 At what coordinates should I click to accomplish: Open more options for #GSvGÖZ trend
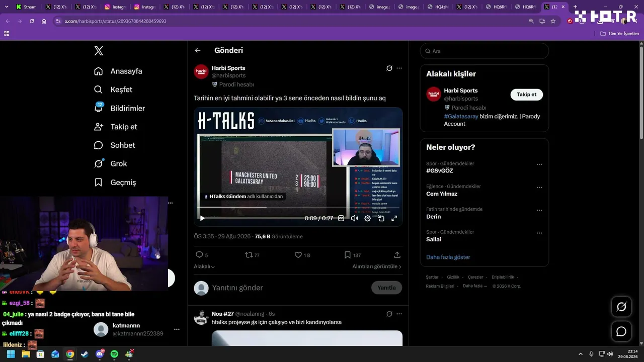pos(539,164)
